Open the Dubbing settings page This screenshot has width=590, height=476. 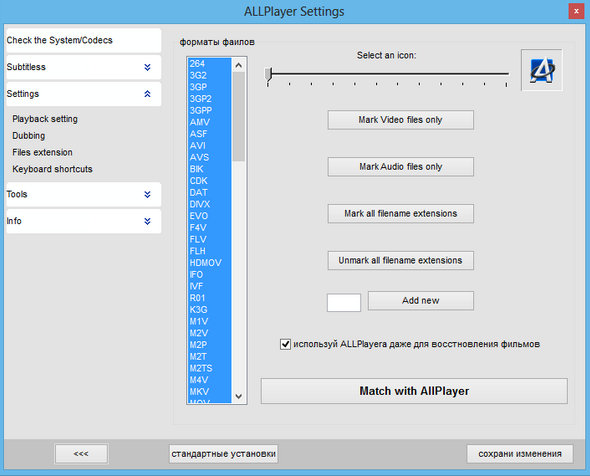[29, 135]
